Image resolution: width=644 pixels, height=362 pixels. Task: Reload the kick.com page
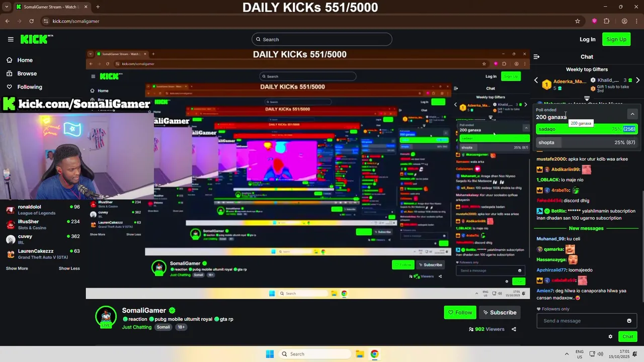31,21
